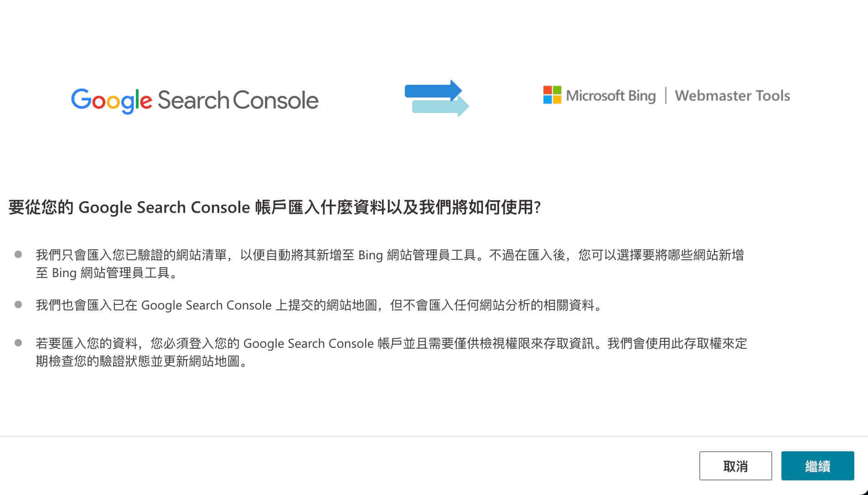Click the bullet dot before 若要匯入您的資料

tap(19, 343)
